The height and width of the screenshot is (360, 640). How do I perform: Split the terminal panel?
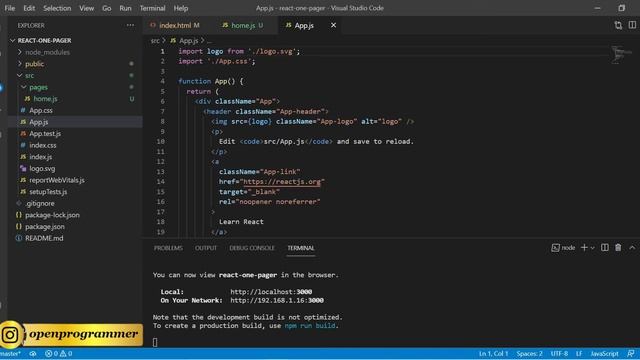click(605, 248)
